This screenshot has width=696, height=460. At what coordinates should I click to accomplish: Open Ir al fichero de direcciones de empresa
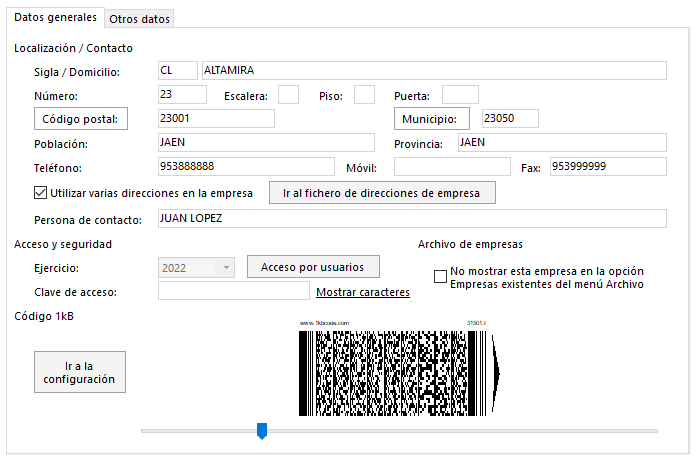382,193
